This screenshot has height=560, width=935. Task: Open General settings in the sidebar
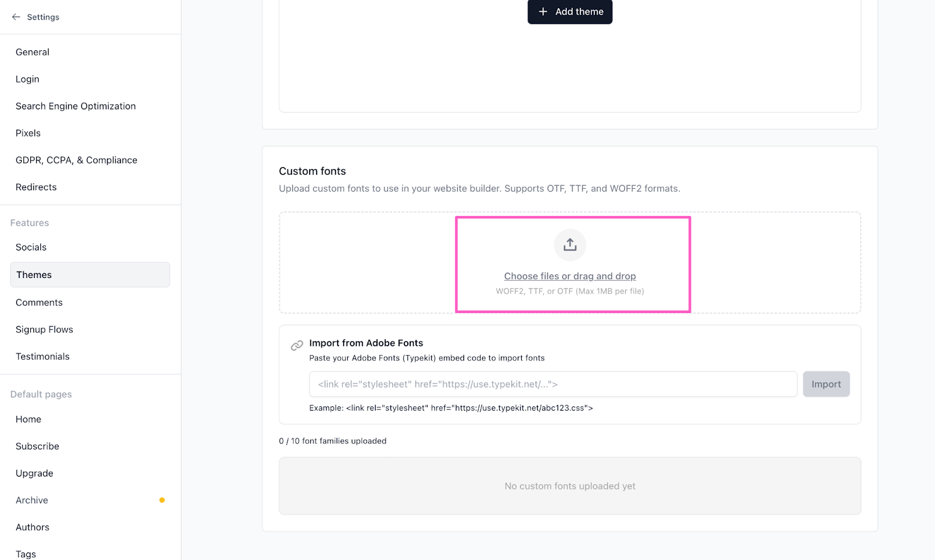click(33, 52)
